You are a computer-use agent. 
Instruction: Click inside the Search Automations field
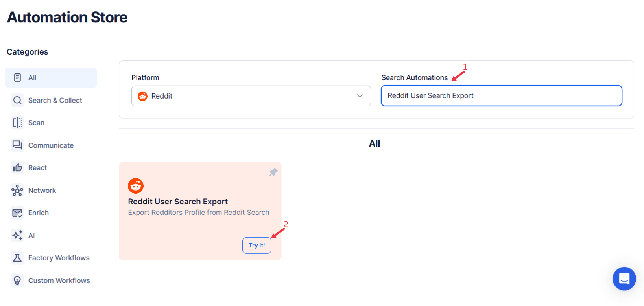click(501, 95)
